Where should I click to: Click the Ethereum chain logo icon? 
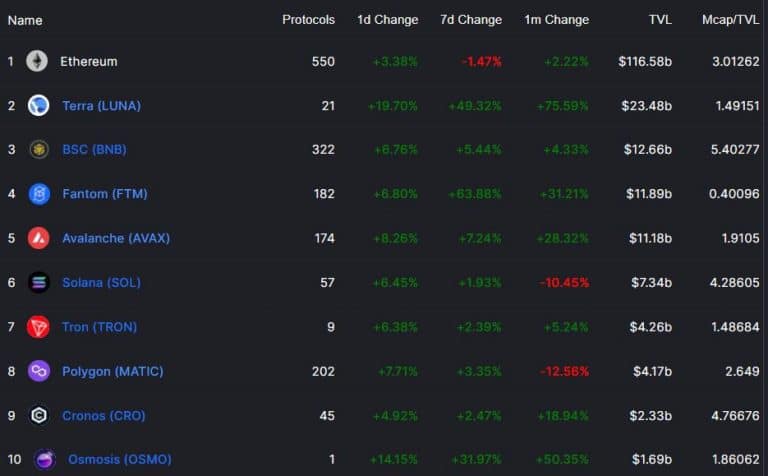(x=37, y=62)
